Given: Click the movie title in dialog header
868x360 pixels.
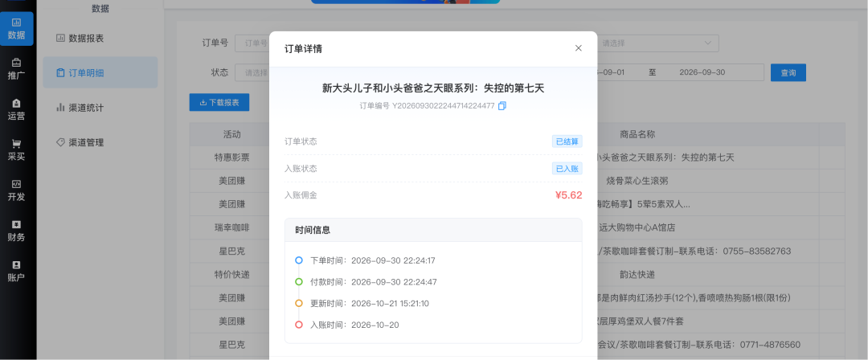Looking at the screenshot, I should (433, 88).
